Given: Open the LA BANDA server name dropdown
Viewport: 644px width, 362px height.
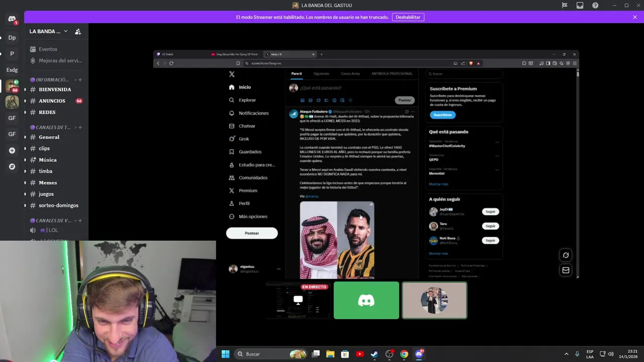Looking at the screenshot, I should point(48,31).
